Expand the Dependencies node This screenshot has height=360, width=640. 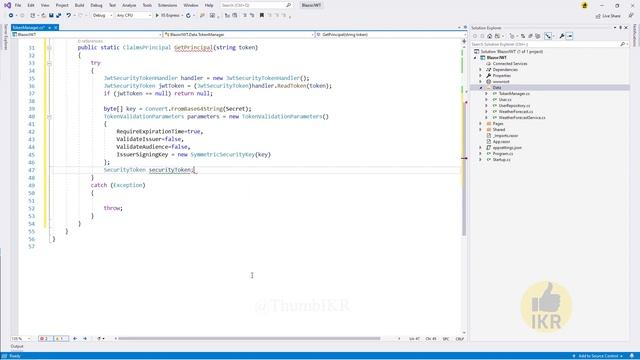480,70
